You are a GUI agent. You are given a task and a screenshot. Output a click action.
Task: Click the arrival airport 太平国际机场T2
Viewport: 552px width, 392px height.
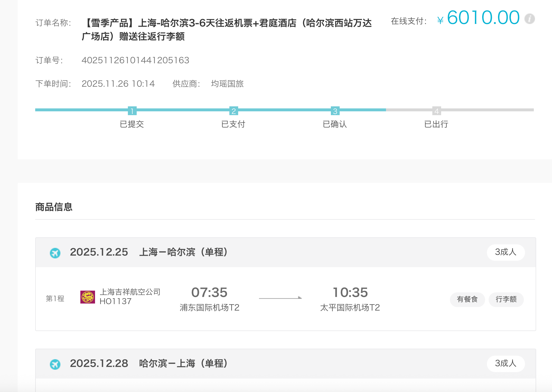pyautogui.click(x=350, y=307)
